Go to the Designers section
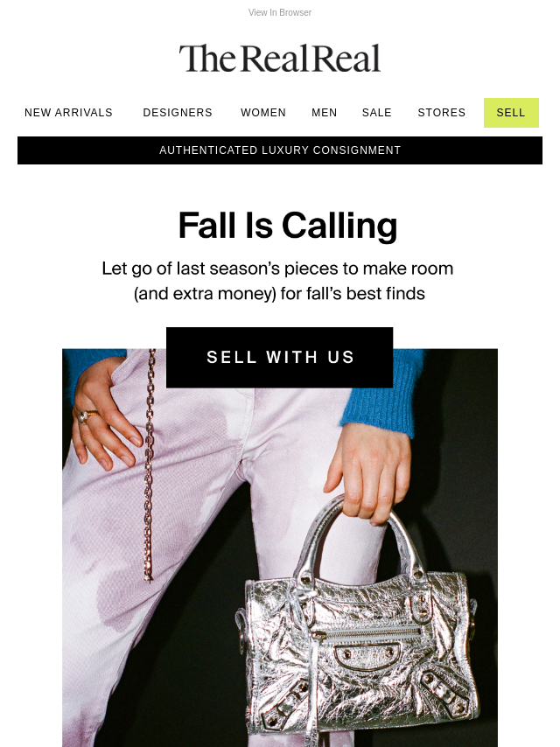This screenshot has height=747, width=560. [178, 113]
